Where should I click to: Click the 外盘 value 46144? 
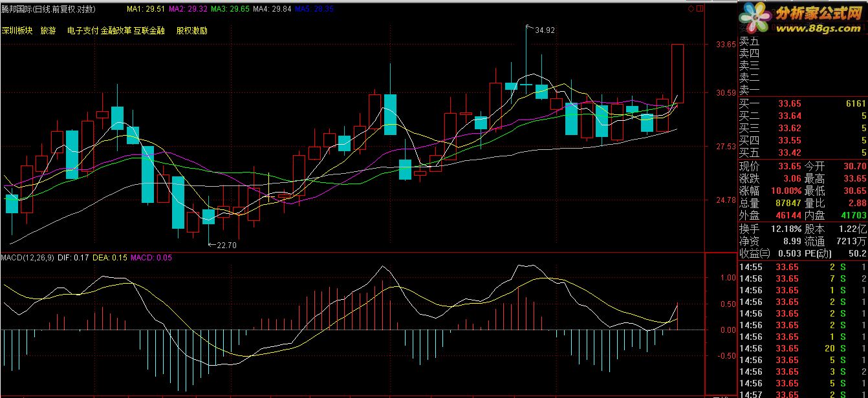tap(790, 216)
